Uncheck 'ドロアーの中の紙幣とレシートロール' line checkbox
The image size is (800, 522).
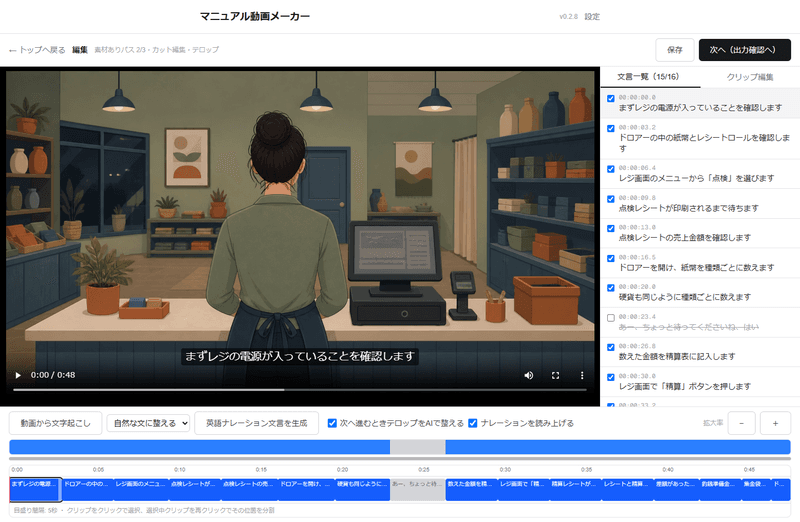click(x=611, y=129)
